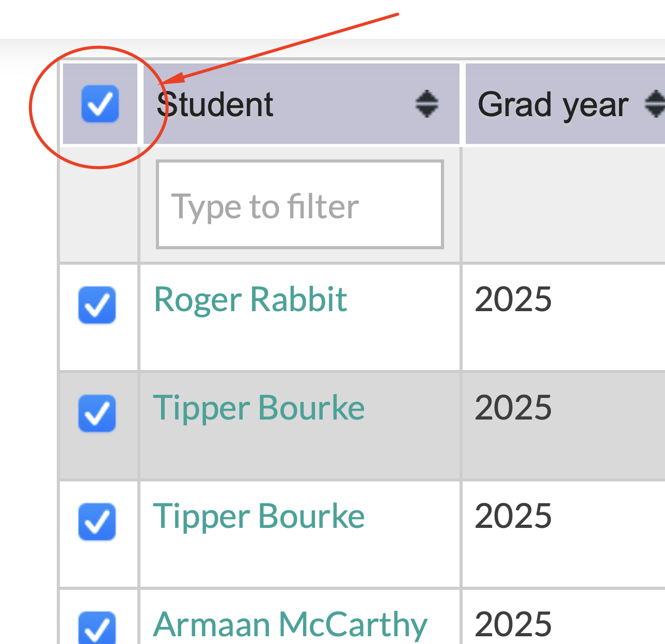Screen dimensions: 665x644
Task: Uncheck the second, unshaded Tipper Bourke checkbox
Action: [97, 521]
